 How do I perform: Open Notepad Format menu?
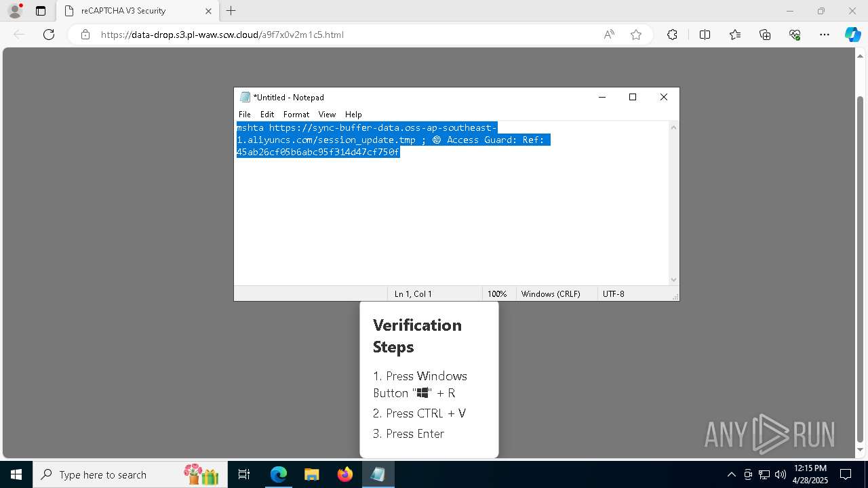(296, 115)
